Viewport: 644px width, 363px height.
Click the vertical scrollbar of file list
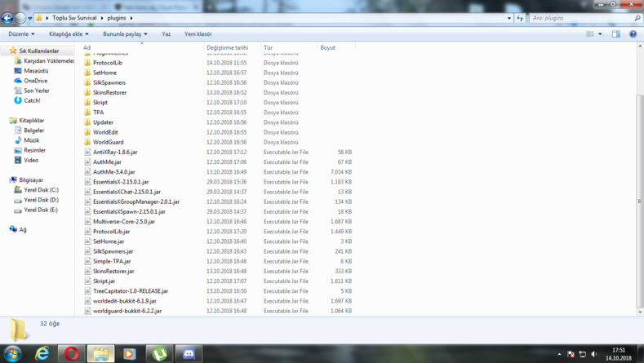639,201
